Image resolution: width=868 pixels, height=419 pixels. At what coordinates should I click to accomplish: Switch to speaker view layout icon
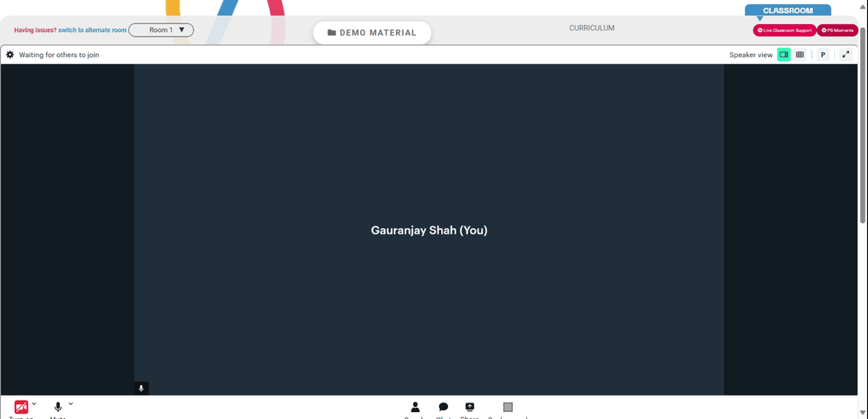click(x=783, y=55)
